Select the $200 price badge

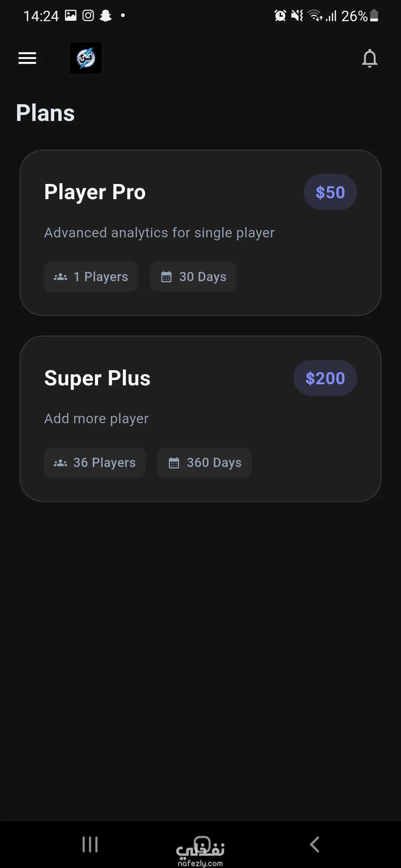[x=325, y=378]
